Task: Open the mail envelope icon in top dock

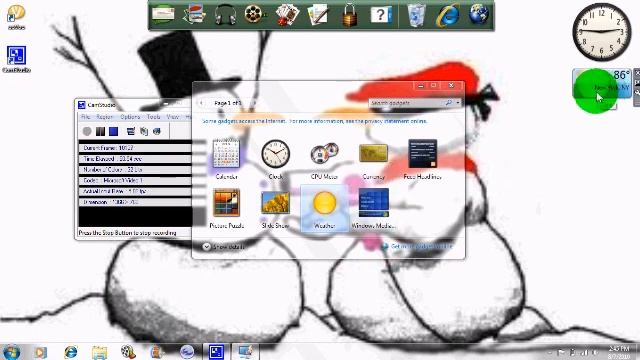Action: tap(163, 14)
